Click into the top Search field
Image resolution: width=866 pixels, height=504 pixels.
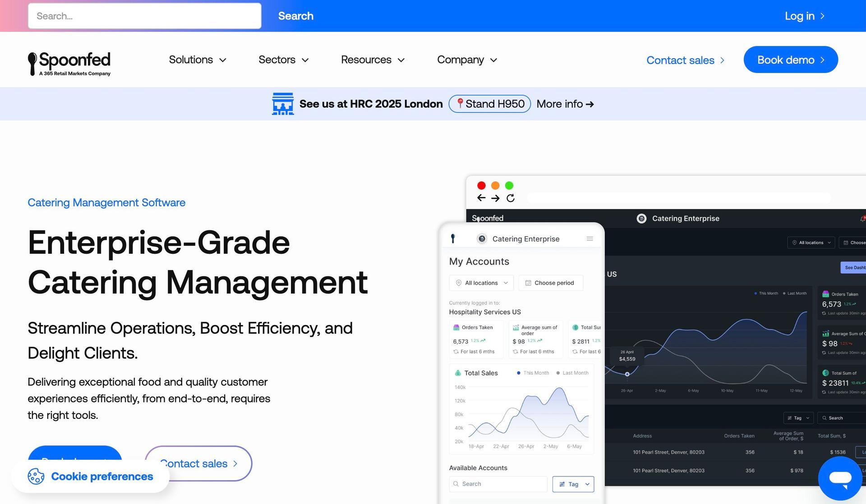pos(145,16)
